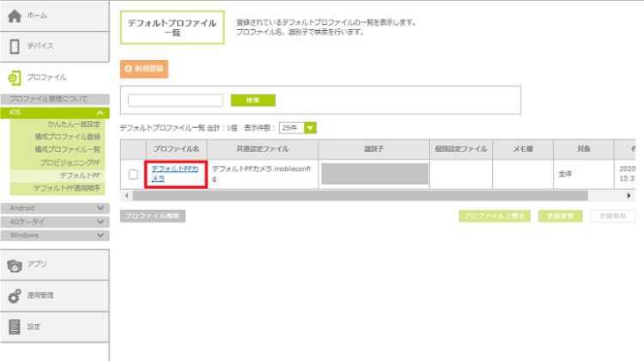Image resolution: width=644 pixels, height=361 pixels.
Task: Click the 設定 document icon
Action: point(15,327)
